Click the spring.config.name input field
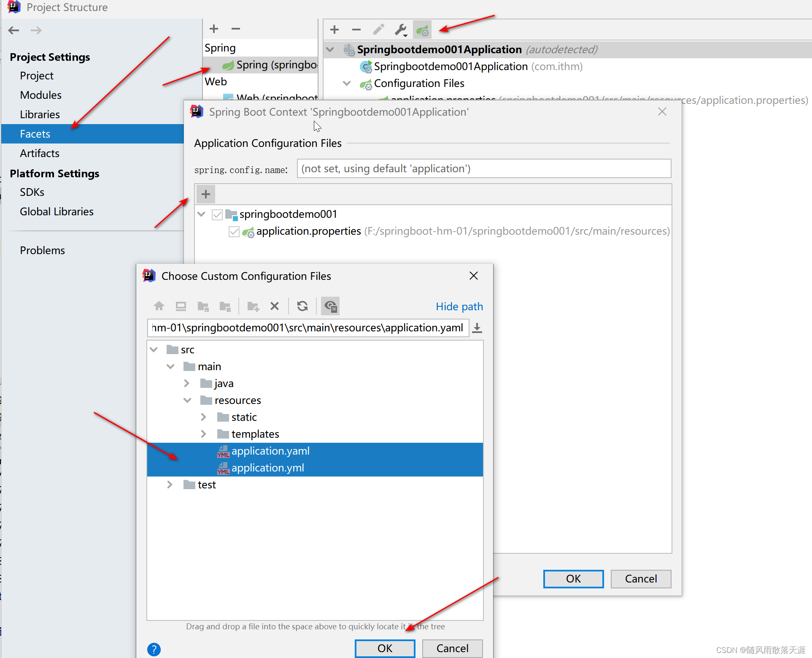This screenshot has width=812, height=658. tap(484, 169)
